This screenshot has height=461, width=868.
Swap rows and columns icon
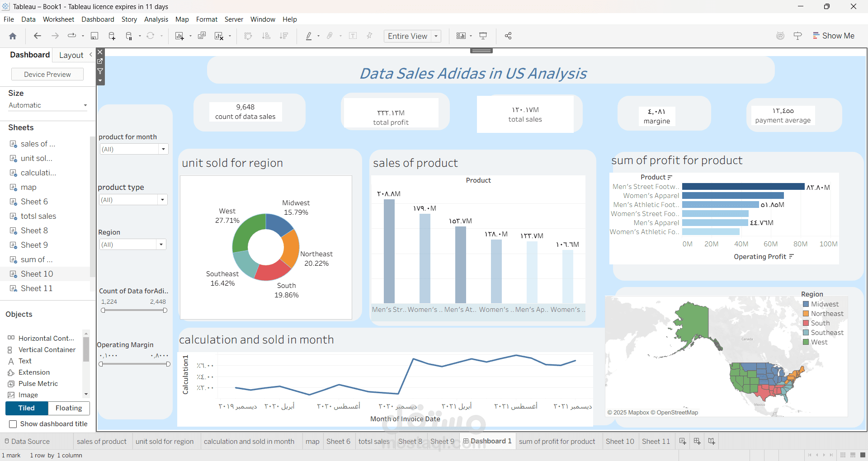[x=248, y=36]
